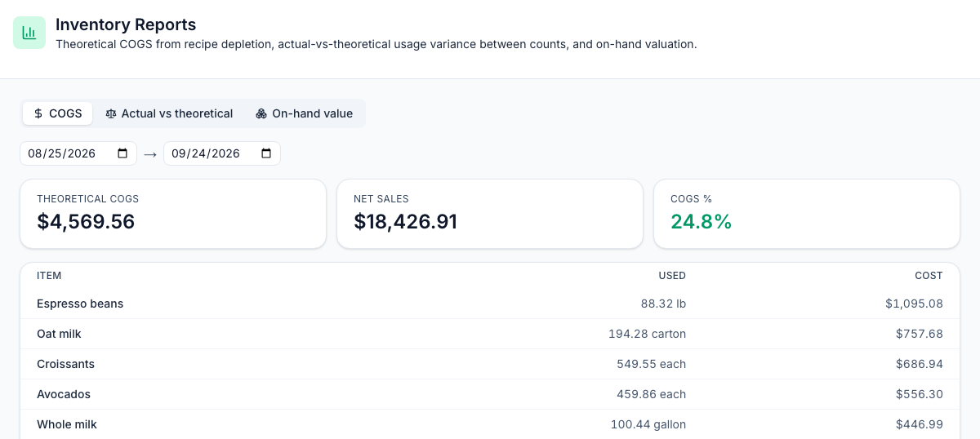Click the USED column header
Image resolution: width=980 pixels, height=439 pixels.
point(672,276)
